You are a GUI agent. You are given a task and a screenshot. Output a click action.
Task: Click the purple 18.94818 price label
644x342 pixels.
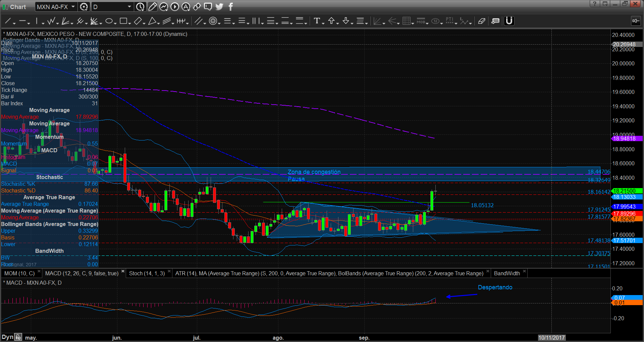[x=627, y=138]
